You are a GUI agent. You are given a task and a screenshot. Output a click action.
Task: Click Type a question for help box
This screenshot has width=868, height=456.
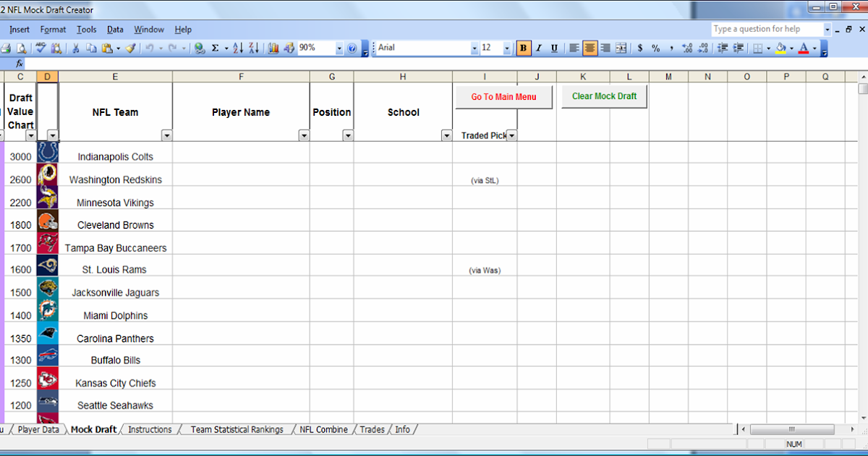767,29
